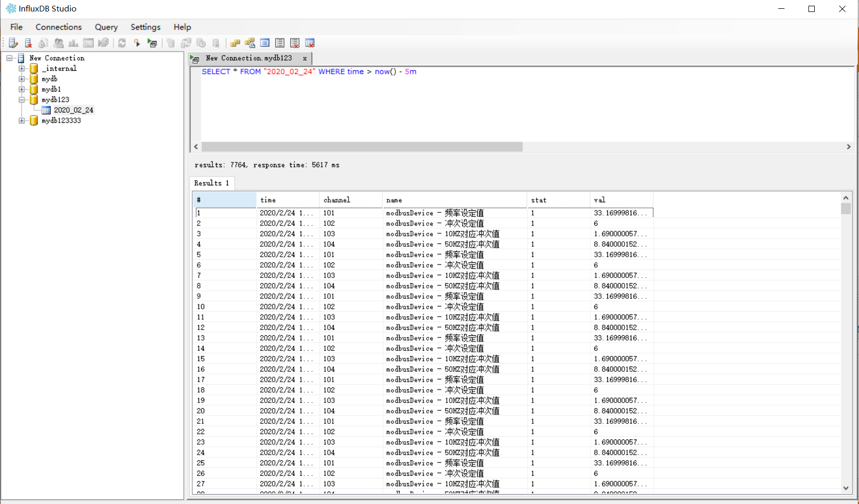
Task: Click the delete query red-X document icon
Action: (28, 43)
